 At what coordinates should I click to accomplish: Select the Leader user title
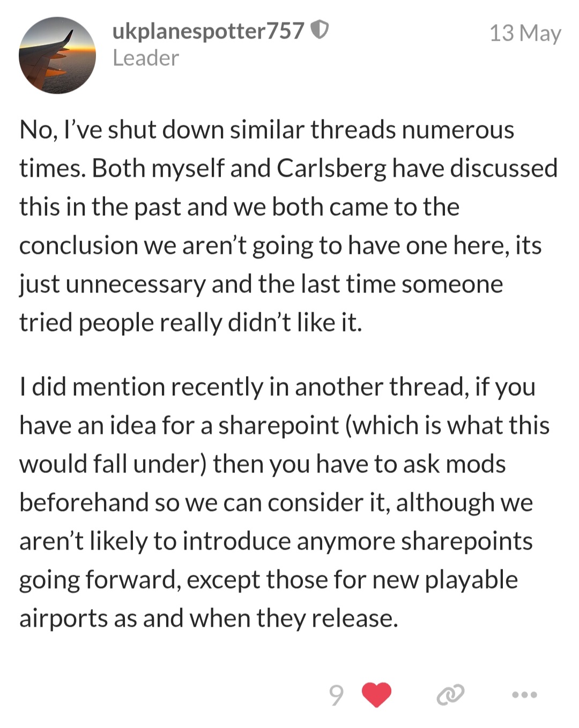(145, 58)
